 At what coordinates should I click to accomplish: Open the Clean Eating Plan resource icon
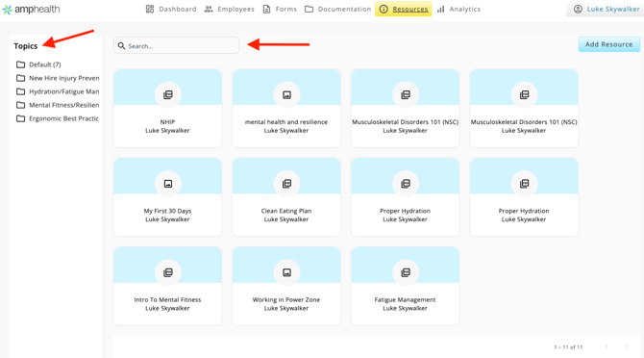click(286, 184)
